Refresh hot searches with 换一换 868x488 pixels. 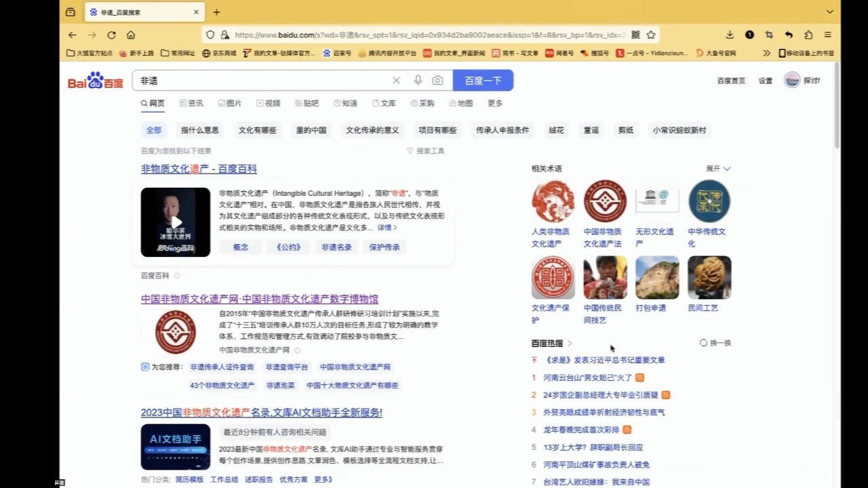[715, 343]
